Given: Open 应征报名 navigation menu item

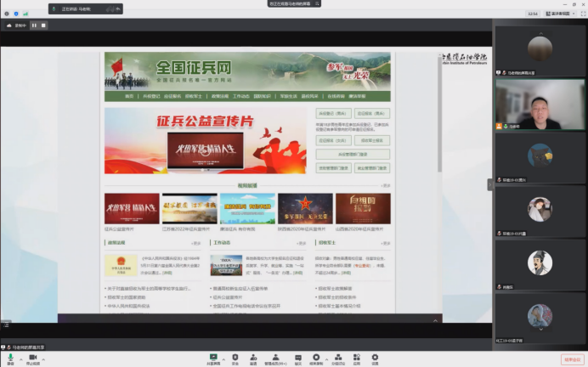Looking at the screenshot, I should pyautogui.click(x=172, y=96).
